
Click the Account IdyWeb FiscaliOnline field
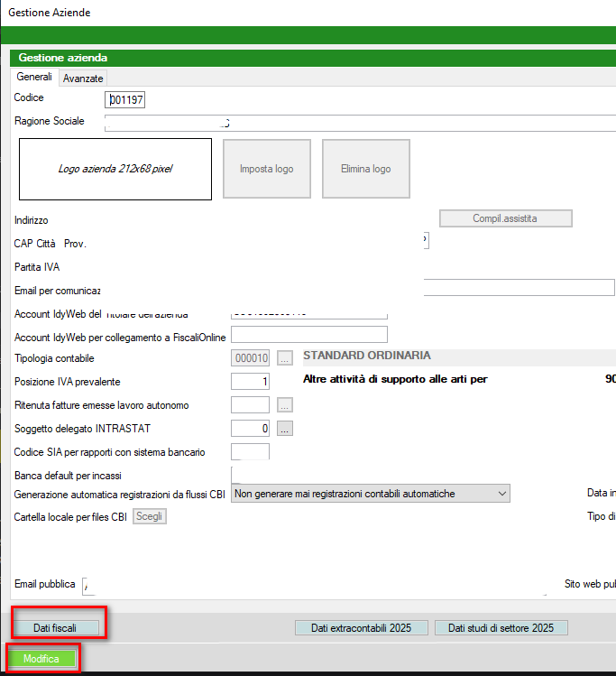(308, 335)
